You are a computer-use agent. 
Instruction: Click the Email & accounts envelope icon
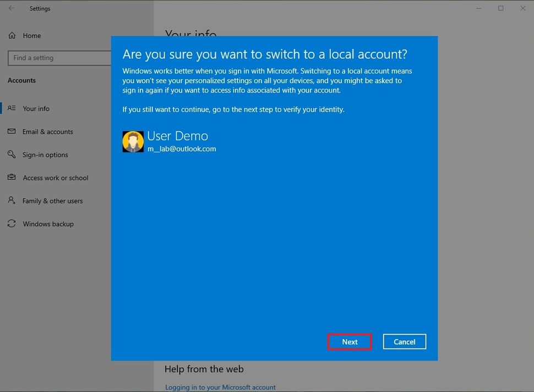pos(12,132)
